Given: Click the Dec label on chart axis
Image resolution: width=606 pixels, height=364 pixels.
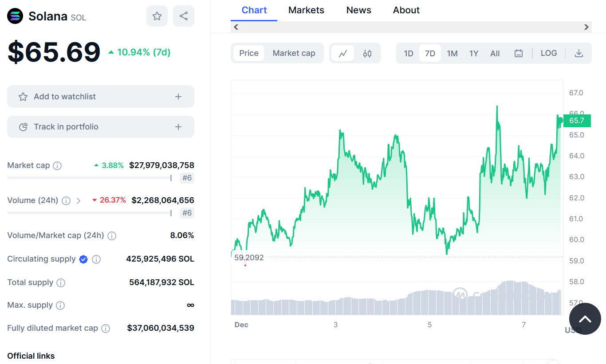Looking at the screenshot, I should click(241, 325).
